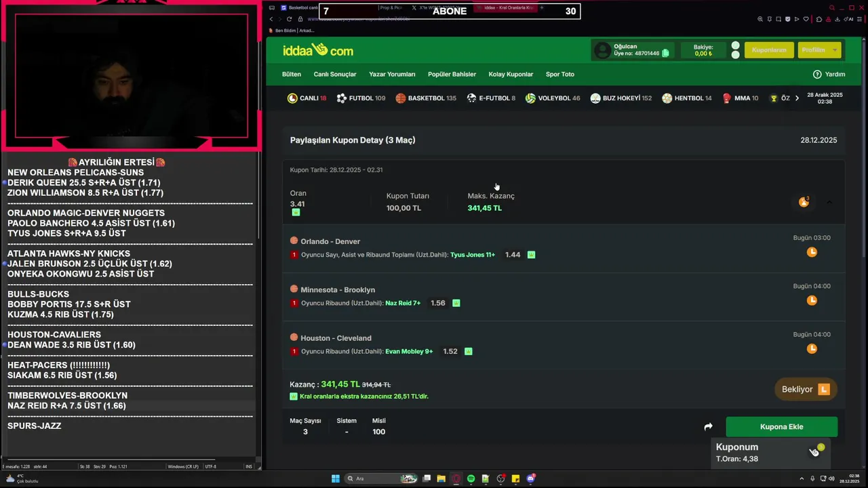Open the Popüler Bahisler menu
The width and height of the screenshot is (868, 488).
coord(452,74)
